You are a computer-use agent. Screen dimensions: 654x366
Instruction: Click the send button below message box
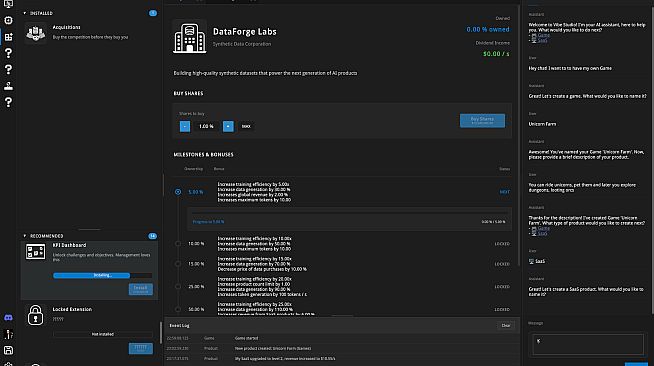click(636, 364)
